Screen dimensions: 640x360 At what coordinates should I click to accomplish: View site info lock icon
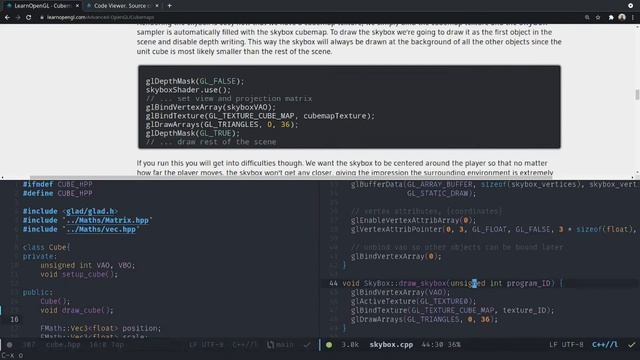click(42, 18)
